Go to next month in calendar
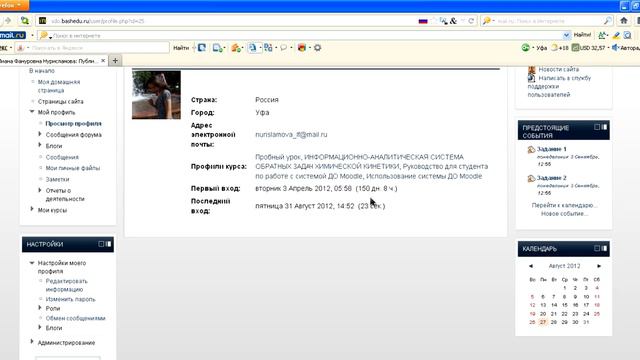This screenshot has height=360, width=640. coord(599,266)
